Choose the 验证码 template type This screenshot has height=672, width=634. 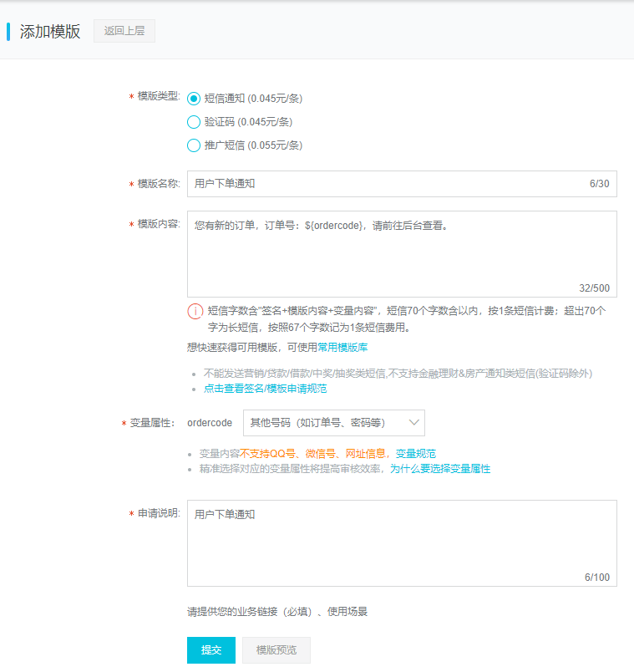[194, 121]
